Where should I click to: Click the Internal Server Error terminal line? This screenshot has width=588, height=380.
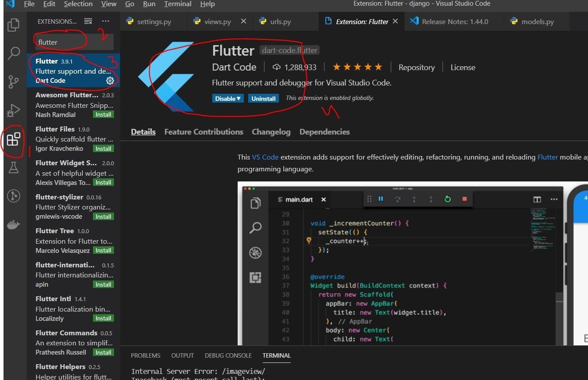(x=198, y=371)
